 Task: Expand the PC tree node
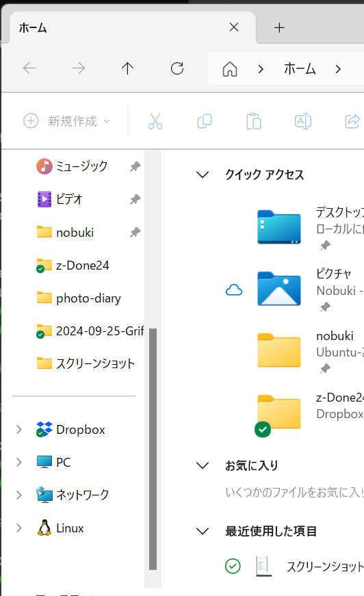[x=19, y=462]
